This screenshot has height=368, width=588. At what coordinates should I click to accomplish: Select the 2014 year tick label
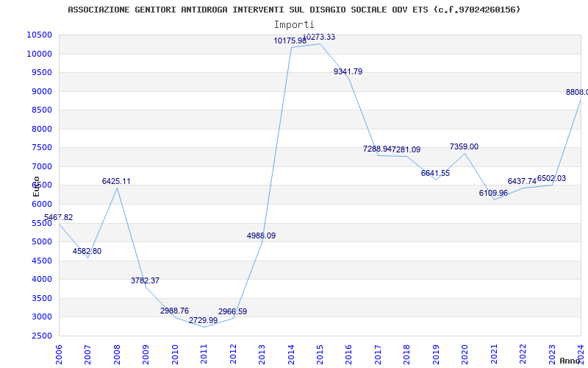291,355
